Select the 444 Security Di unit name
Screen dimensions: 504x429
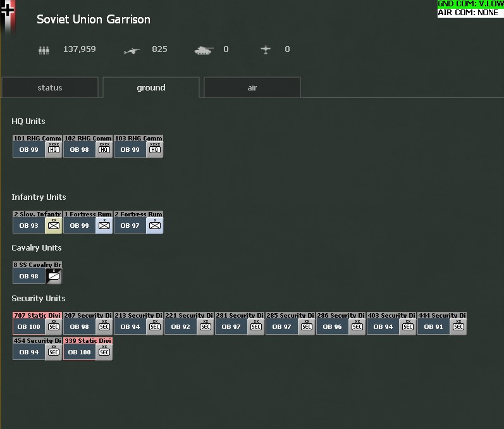click(x=442, y=316)
